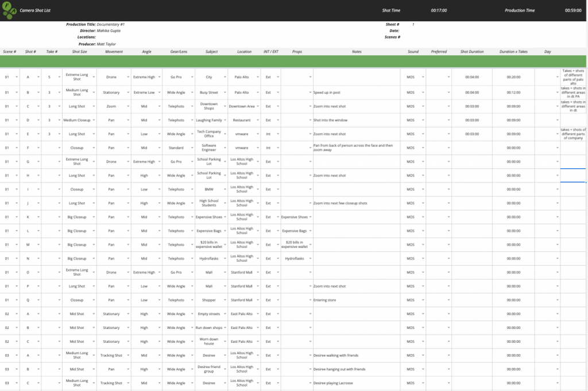The image size is (588, 391).
Task: Open the Location dropdown showing Downtown Area
Action: [x=257, y=106]
